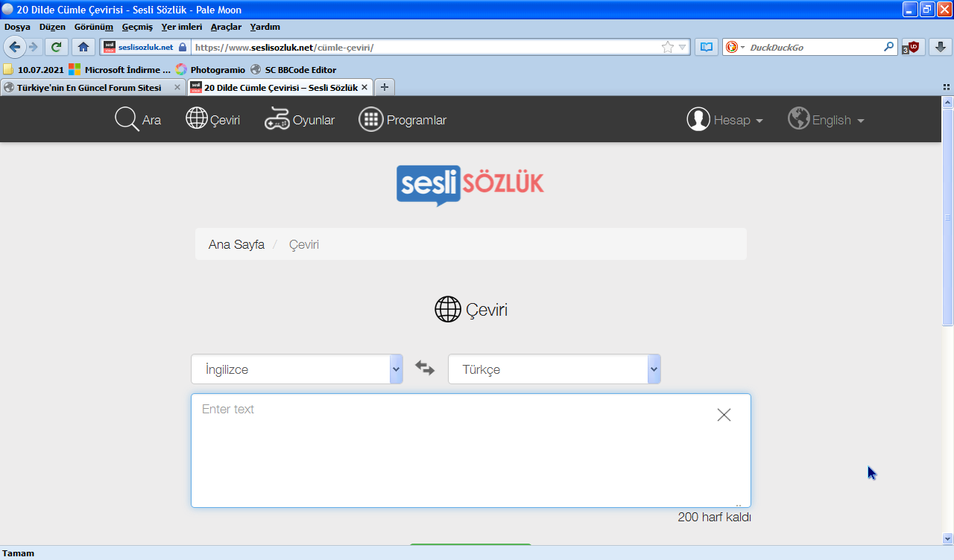Click the Programlar navbar label
This screenshot has height=560, width=954.
point(417,120)
